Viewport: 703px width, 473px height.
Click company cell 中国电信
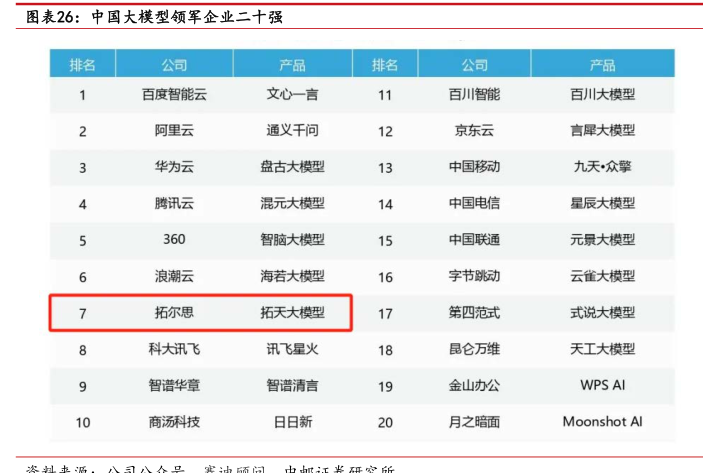[474, 204]
